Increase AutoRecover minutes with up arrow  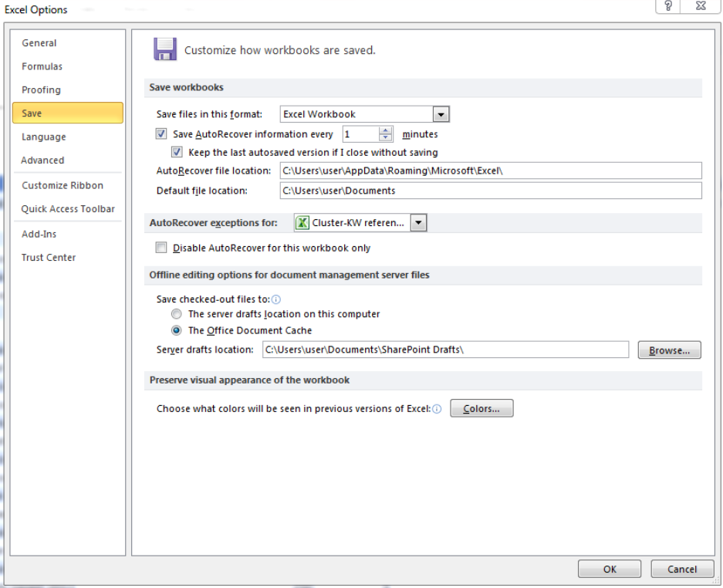[x=386, y=130]
